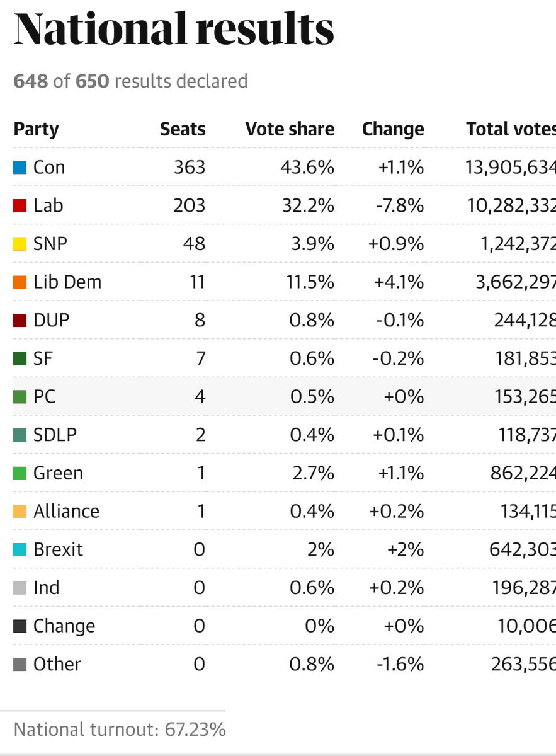Click the yellow SNP color square
This screenshot has width=556, height=756.
20,244
